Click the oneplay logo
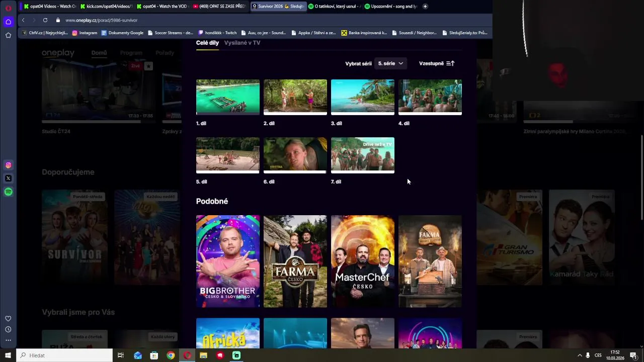Image resolution: width=644 pixels, height=362 pixels. 58,53
